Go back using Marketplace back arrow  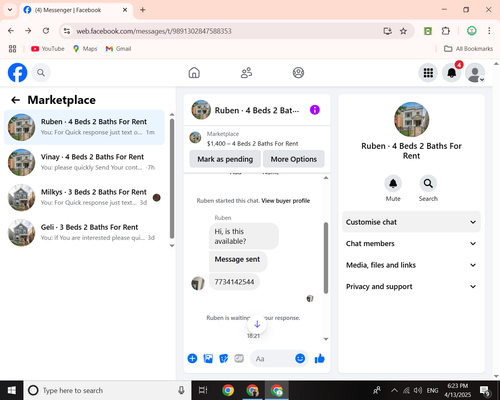[15, 100]
